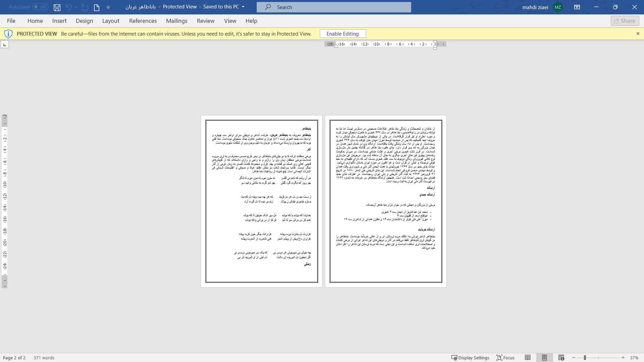Click the zoom out minus button

[574, 358]
